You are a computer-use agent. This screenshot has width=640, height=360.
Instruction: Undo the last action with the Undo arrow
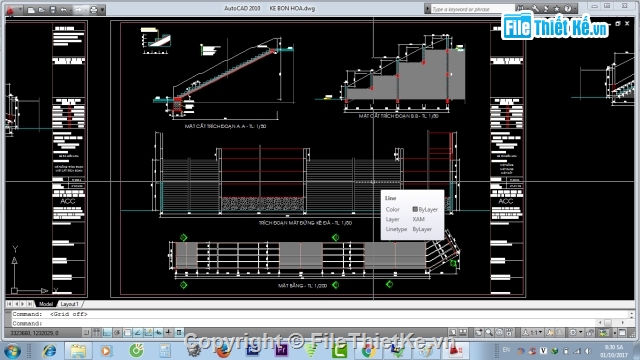64,10
